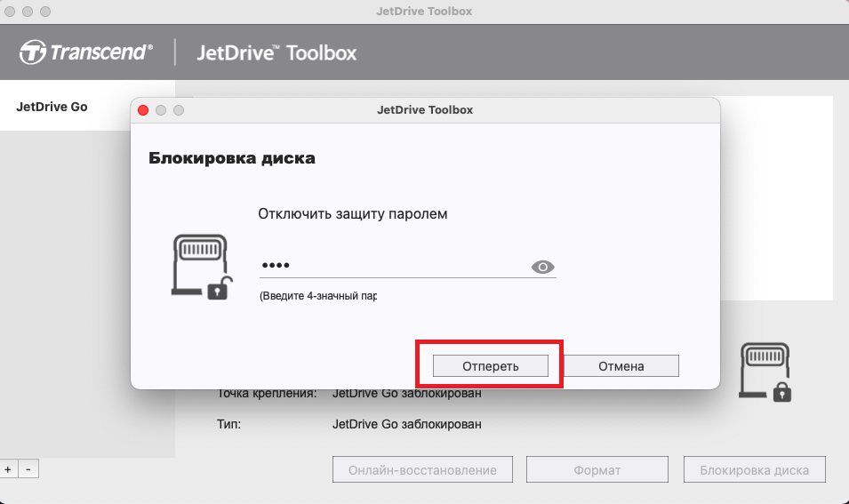The width and height of the screenshot is (849, 504).
Task: Toggle password visibility eye icon
Action: pos(542,267)
